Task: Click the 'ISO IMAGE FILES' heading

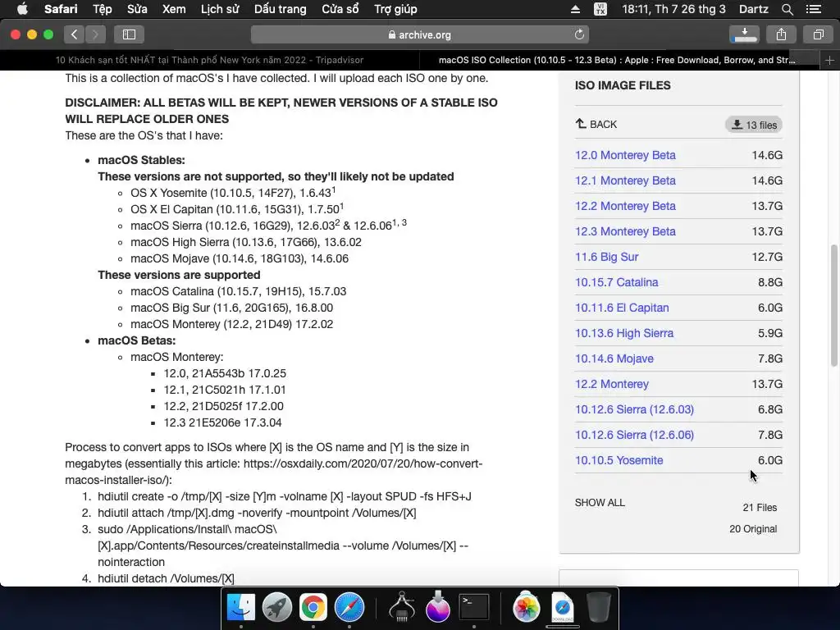Action: point(623,85)
